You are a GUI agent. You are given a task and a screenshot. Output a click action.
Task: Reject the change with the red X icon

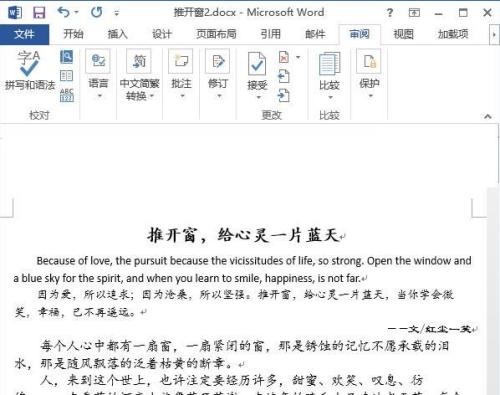[283, 57]
